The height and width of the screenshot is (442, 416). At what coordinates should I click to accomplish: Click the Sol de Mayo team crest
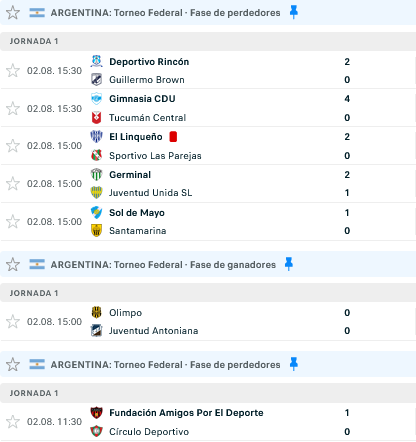(x=96, y=212)
